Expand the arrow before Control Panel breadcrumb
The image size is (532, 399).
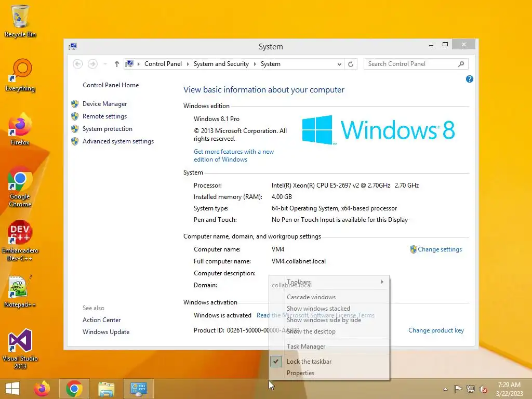(138, 64)
